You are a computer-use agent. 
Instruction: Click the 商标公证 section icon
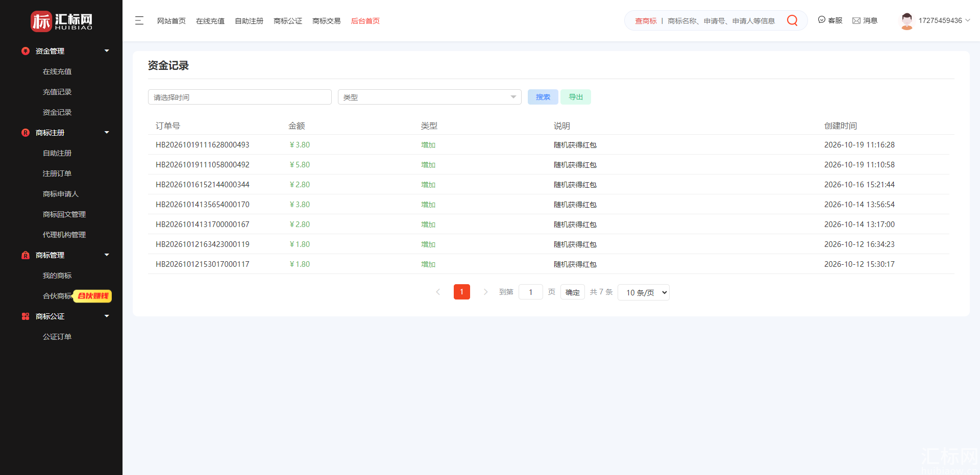[26, 316]
